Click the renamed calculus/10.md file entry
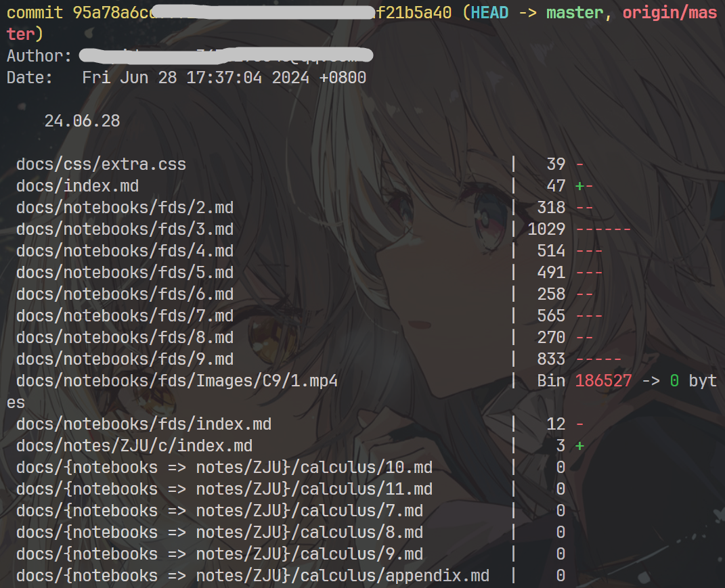 (x=224, y=468)
